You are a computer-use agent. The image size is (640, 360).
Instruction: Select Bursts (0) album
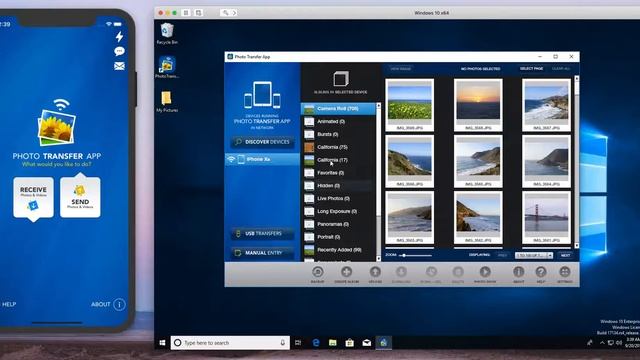[x=338, y=134]
